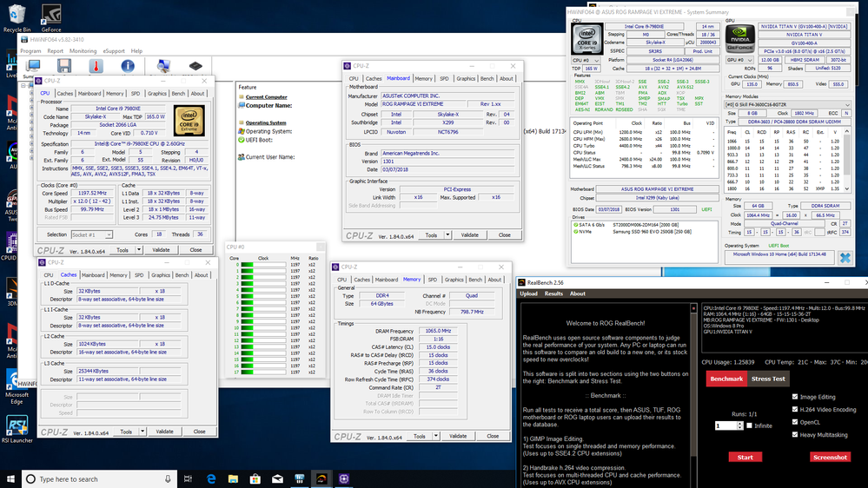Open the memory module G.Skill dropdown
Viewport: 868px width, 488px height.
click(788, 104)
